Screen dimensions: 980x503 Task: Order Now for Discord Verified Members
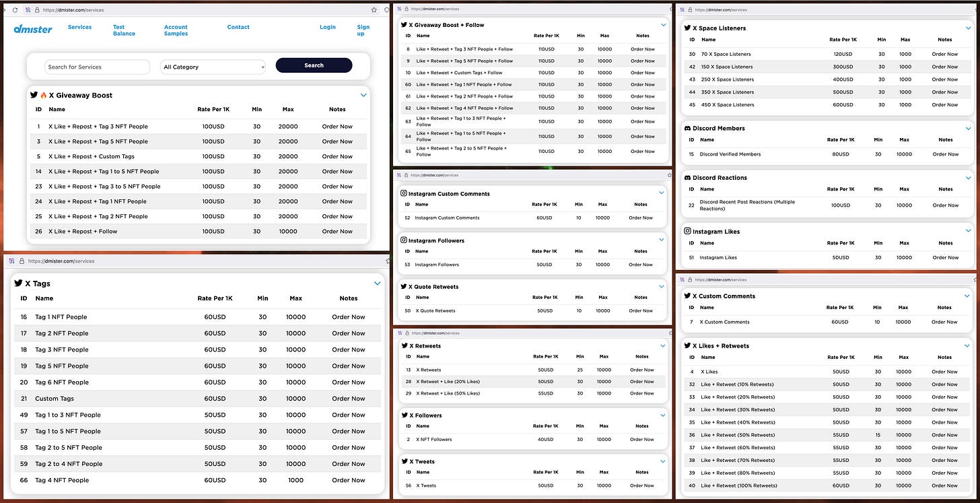point(945,154)
